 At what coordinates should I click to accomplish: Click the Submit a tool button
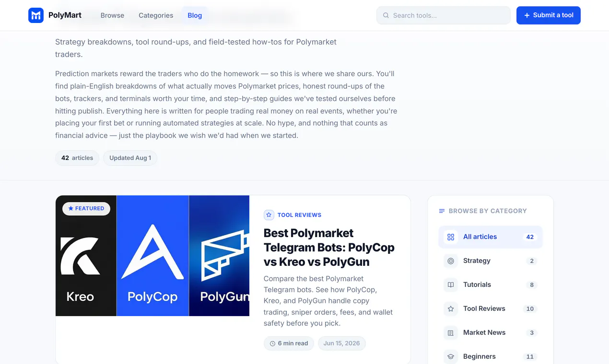click(x=549, y=15)
